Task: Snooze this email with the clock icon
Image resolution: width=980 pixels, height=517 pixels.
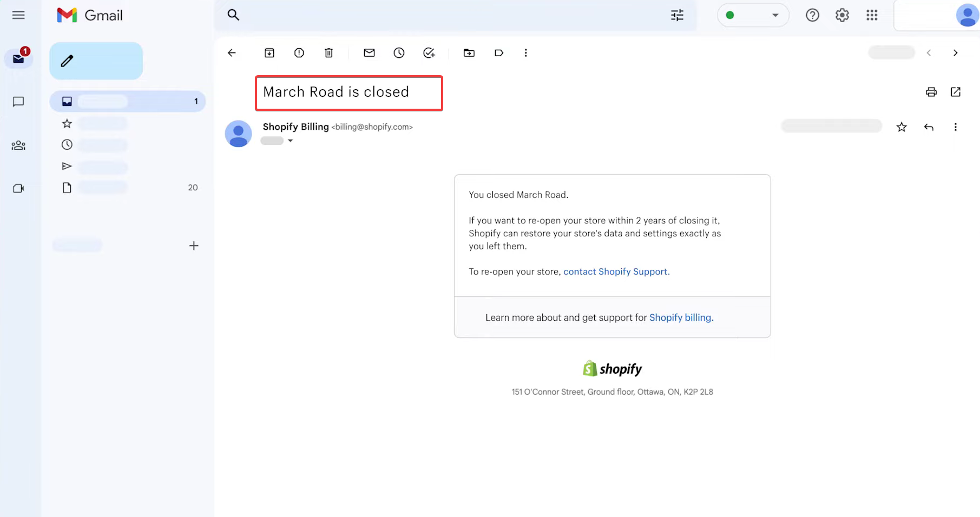Action: click(399, 53)
